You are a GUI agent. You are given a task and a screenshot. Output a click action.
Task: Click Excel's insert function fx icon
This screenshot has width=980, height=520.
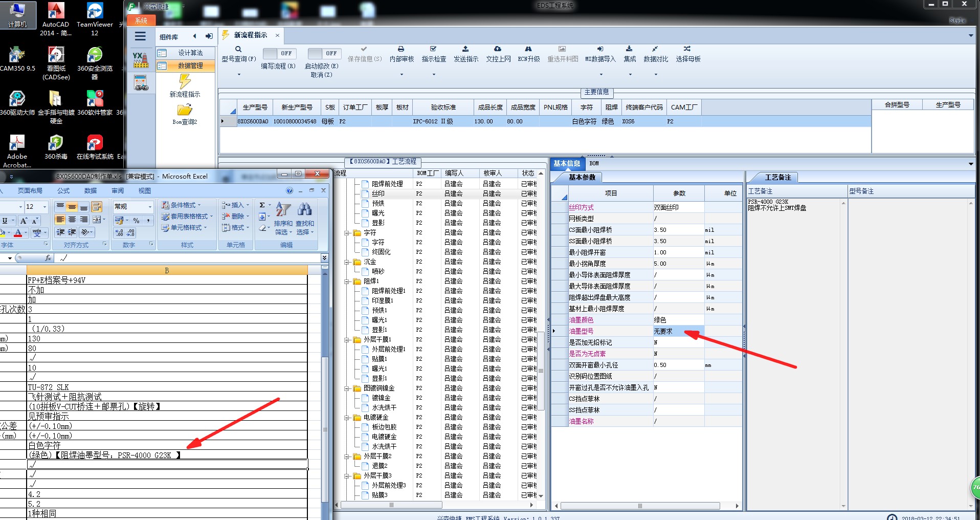click(48, 258)
